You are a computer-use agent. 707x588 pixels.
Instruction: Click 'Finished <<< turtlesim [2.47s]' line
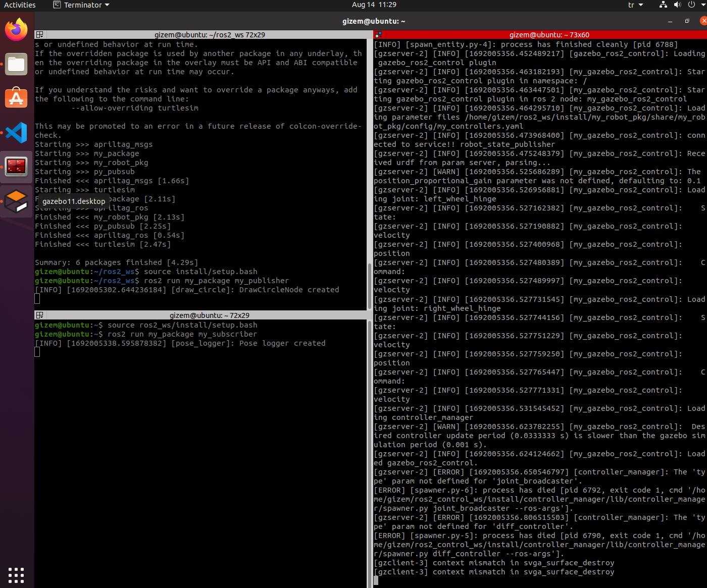pyautogui.click(x=103, y=244)
